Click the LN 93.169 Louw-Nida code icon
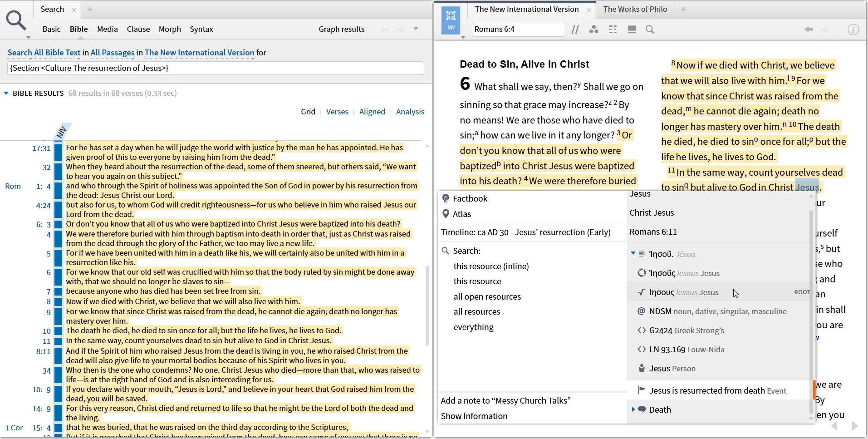The image size is (868, 439). (x=642, y=349)
